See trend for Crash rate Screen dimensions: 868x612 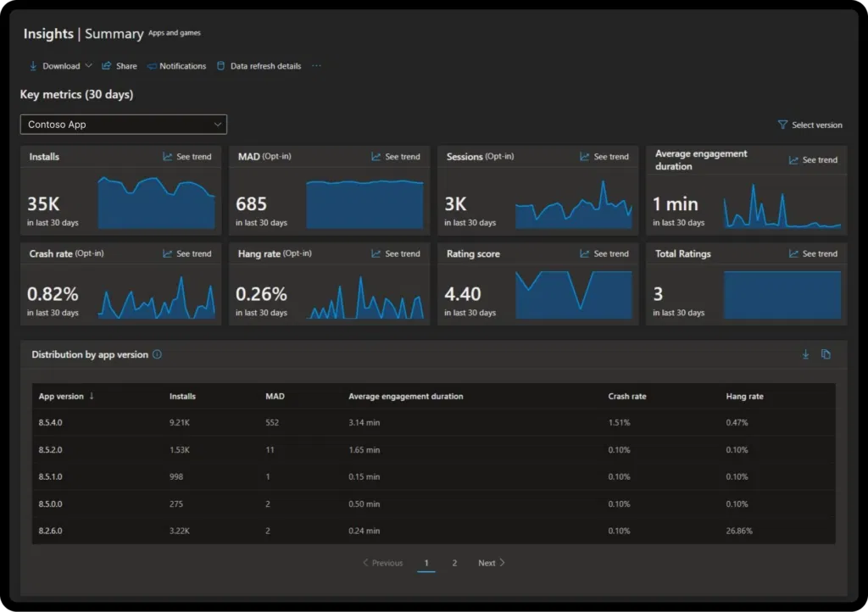(187, 253)
